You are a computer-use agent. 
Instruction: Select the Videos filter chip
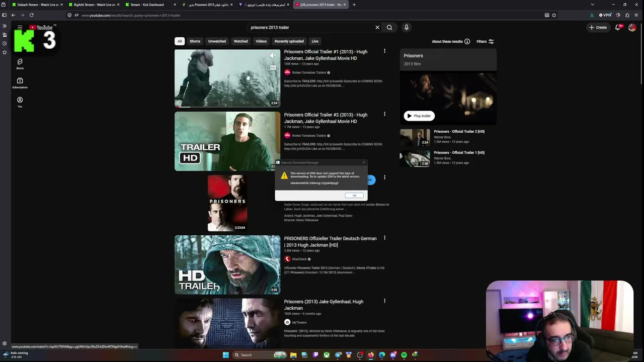click(261, 41)
